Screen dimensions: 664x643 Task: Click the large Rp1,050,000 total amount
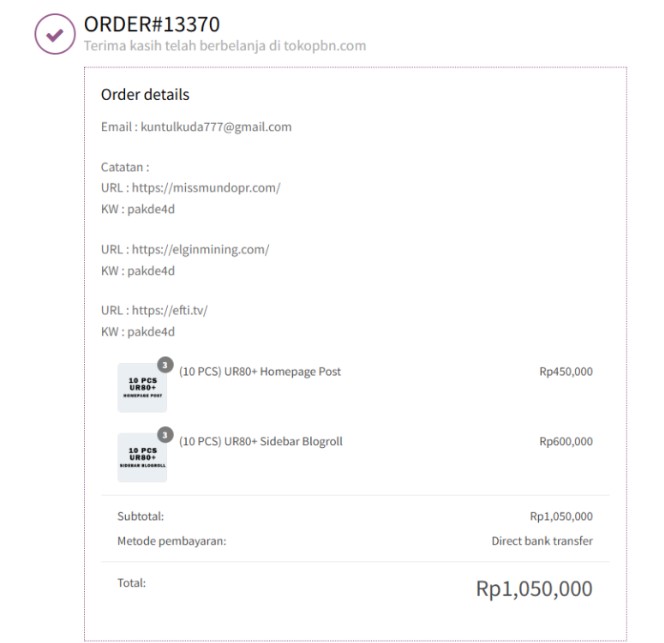(x=534, y=589)
